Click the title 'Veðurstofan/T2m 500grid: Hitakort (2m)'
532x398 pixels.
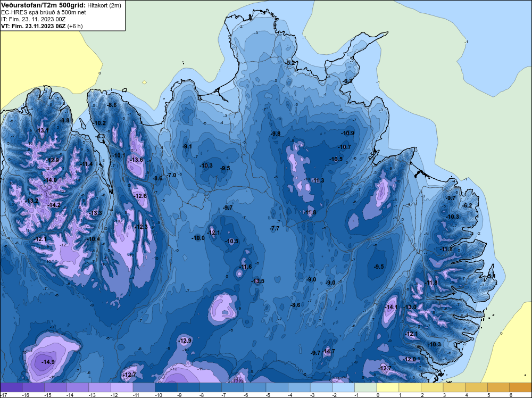tap(61, 5)
